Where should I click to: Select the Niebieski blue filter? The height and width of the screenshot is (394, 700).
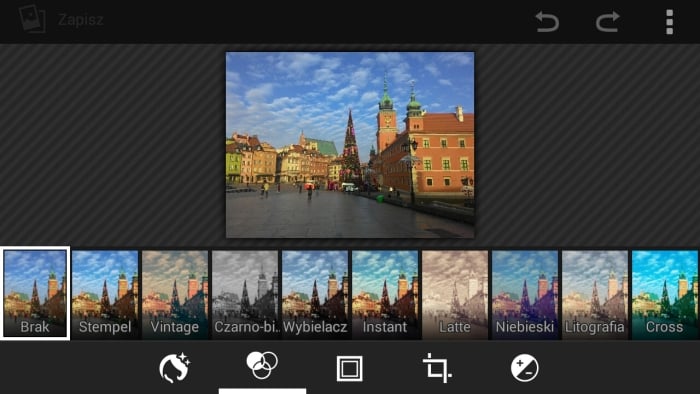525,294
